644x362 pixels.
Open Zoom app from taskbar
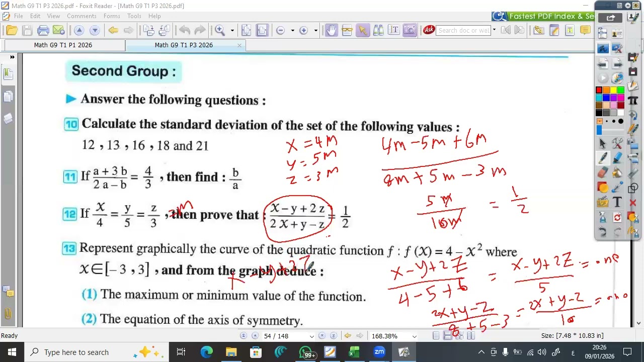(x=379, y=352)
